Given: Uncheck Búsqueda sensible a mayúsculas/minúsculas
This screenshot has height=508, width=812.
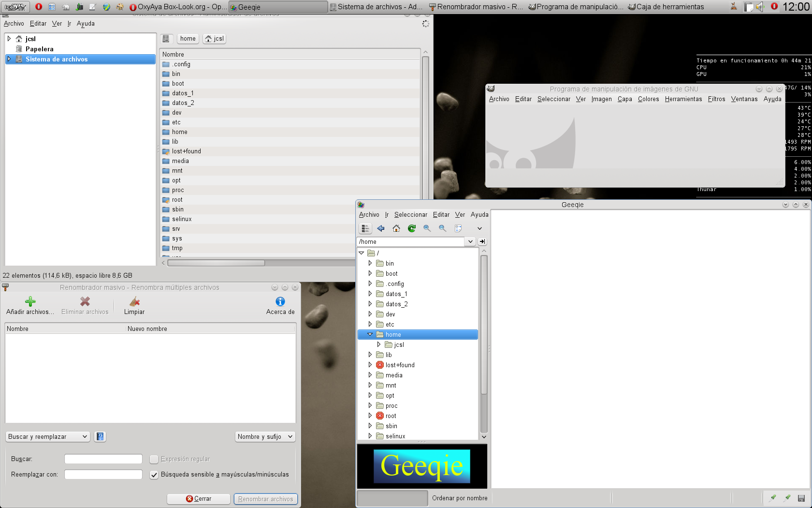Looking at the screenshot, I should (154, 475).
